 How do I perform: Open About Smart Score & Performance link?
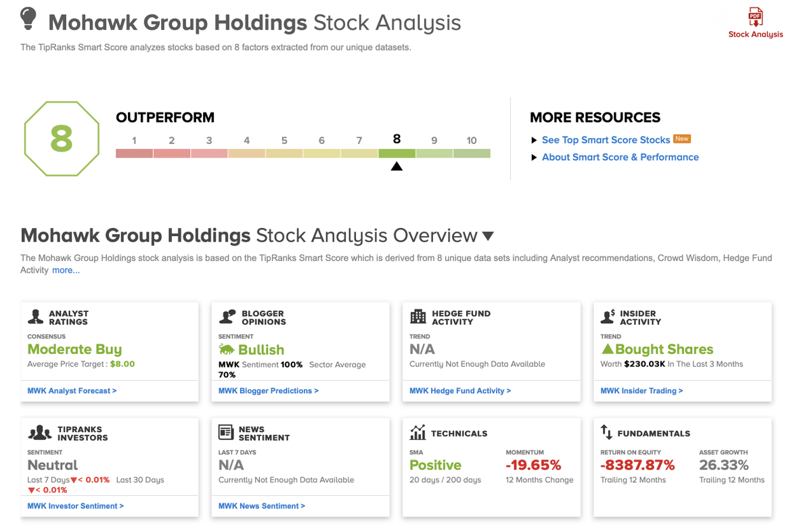coord(621,157)
